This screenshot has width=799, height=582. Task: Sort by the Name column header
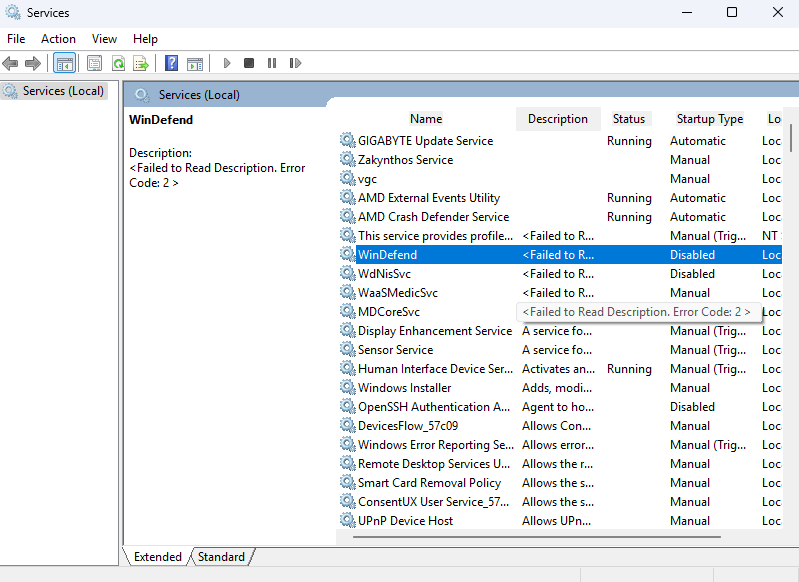click(426, 119)
